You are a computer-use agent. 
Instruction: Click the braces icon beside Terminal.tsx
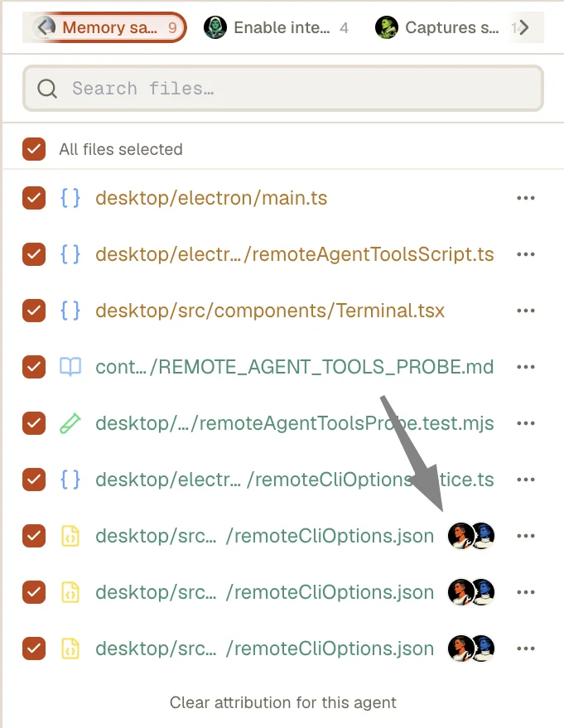click(70, 311)
